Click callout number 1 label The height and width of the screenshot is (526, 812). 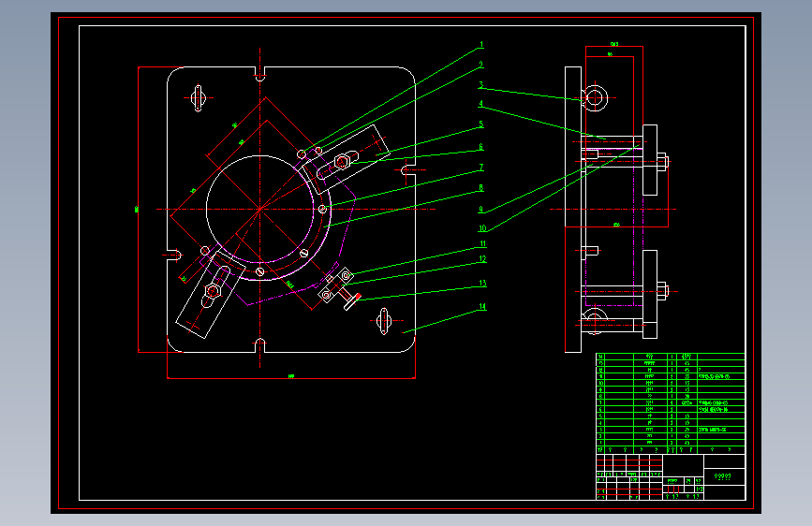click(481, 45)
